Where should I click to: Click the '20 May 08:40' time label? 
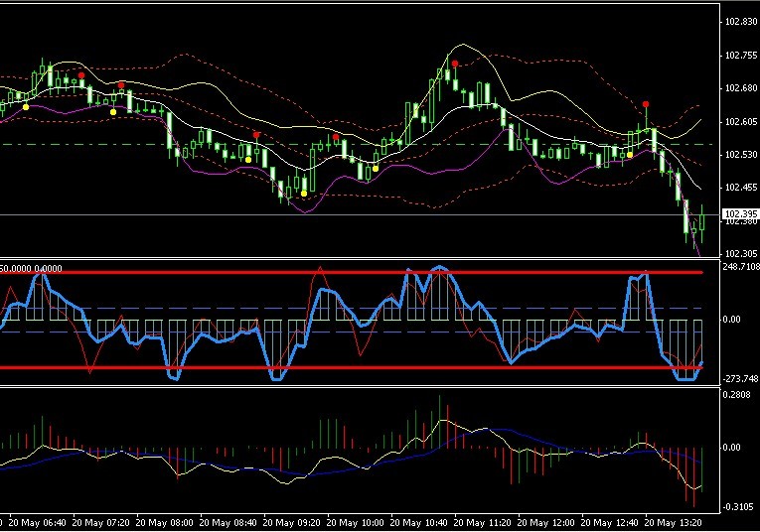[x=228, y=523]
